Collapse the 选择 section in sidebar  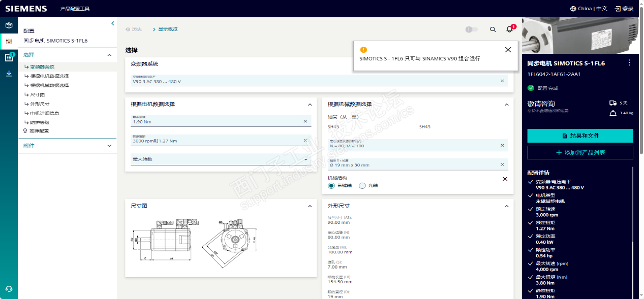[x=109, y=55]
